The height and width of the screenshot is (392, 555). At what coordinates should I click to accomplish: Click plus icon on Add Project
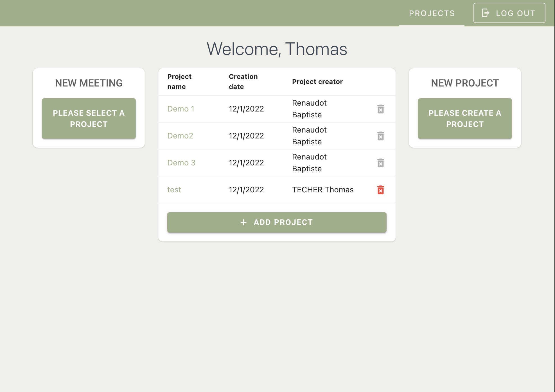pyautogui.click(x=243, y=222)
